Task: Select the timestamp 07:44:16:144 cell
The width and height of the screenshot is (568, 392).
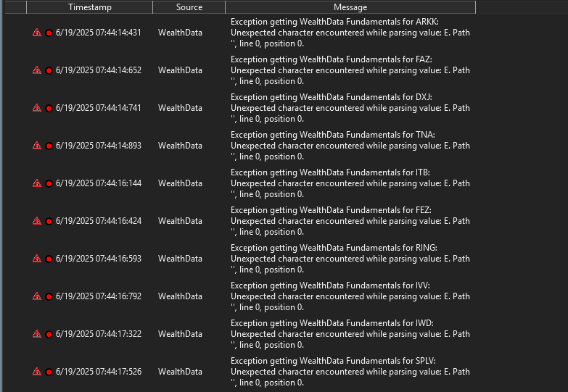Action: pyautogui.click(x=99, y=183)
